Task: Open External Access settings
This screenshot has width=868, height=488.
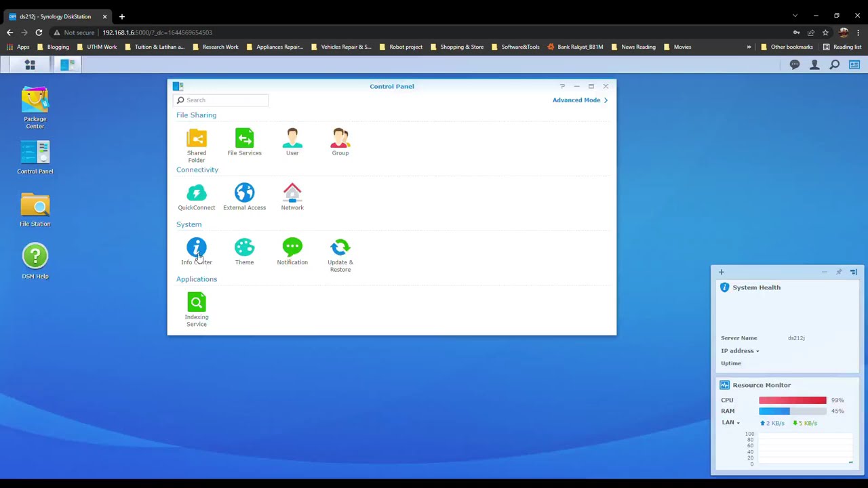Action: coord(244,197)
